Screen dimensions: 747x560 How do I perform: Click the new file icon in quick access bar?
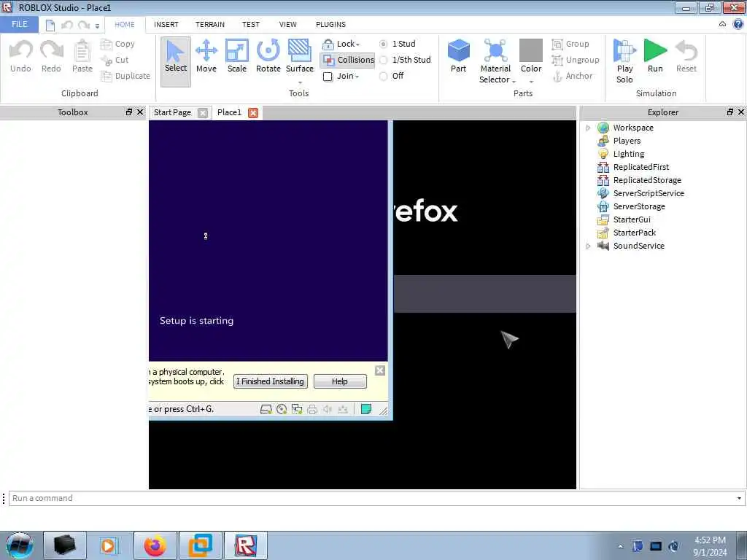(50, 26)
